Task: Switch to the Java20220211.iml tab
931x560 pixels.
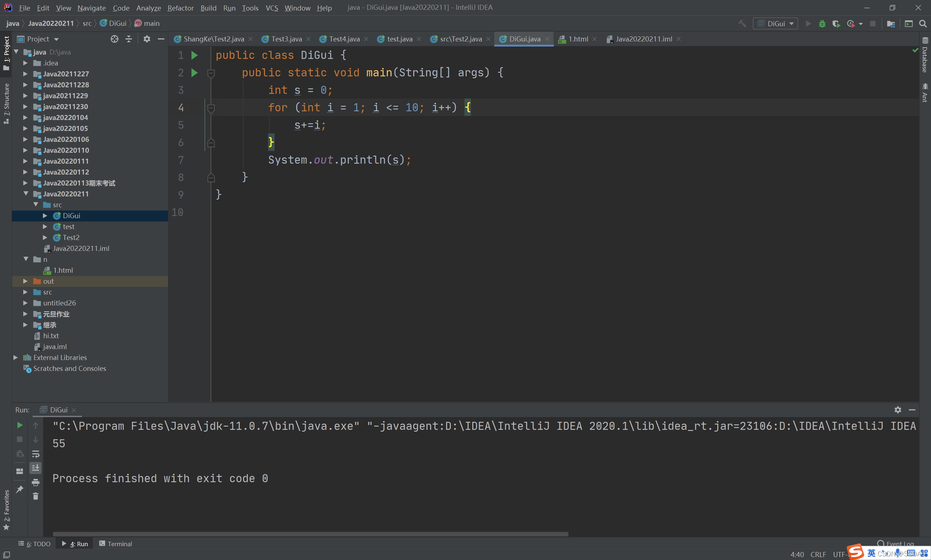Action: 644,39
